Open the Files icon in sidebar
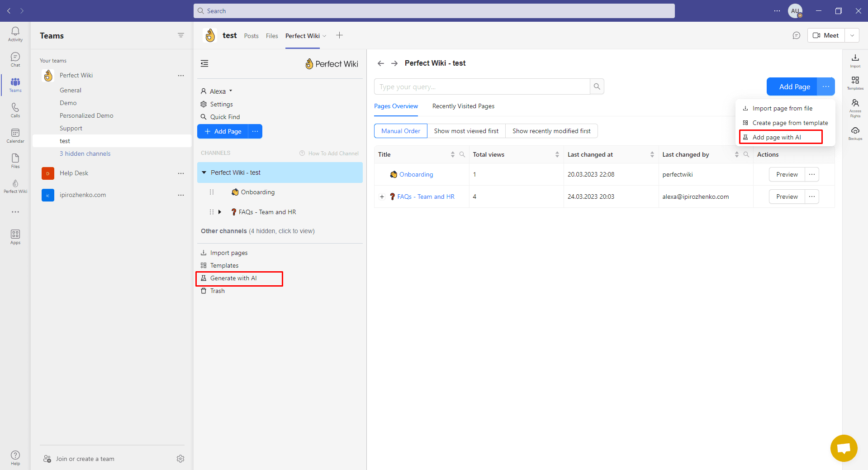The image size is (868, 470). 15,161
